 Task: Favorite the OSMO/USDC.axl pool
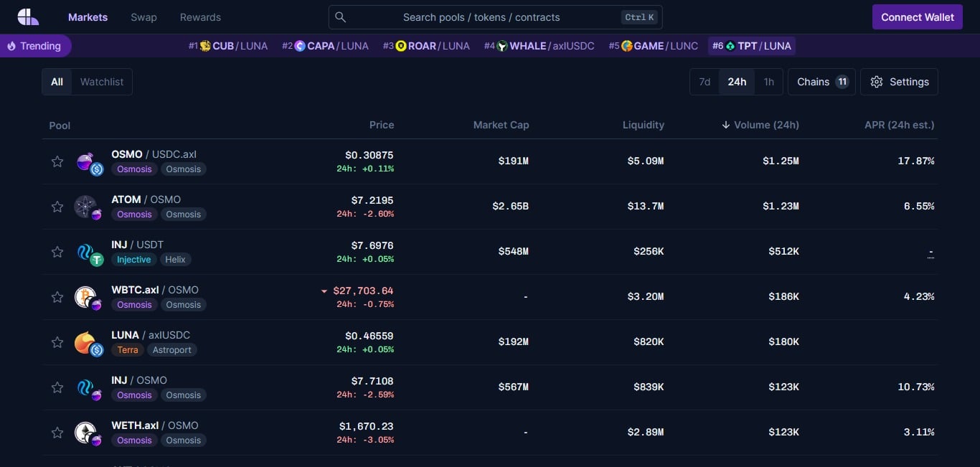point(57,161)
